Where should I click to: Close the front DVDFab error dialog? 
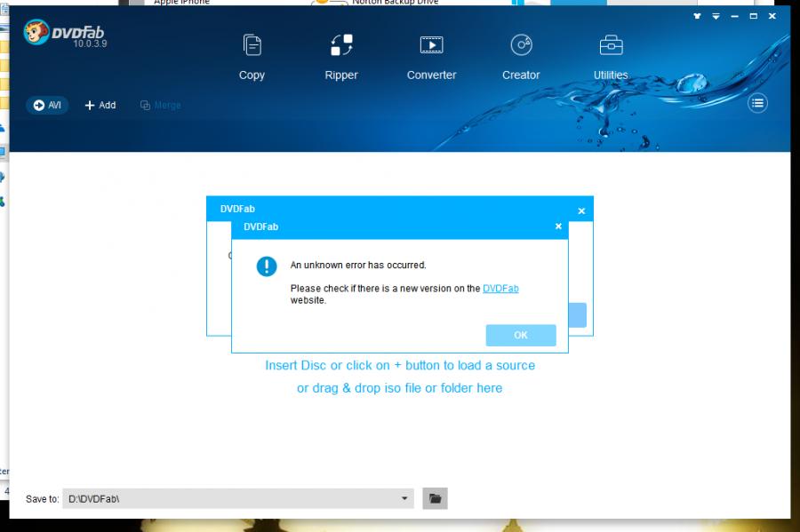558,226
